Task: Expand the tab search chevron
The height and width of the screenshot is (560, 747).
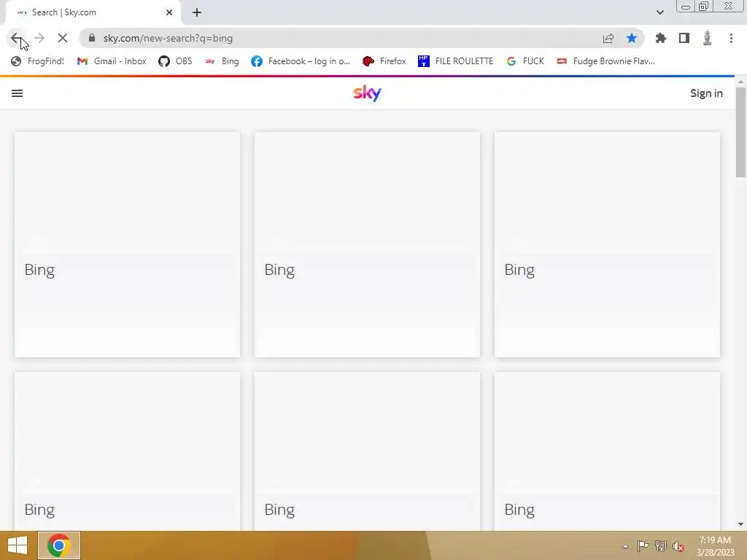Action: tap(659, 12)
